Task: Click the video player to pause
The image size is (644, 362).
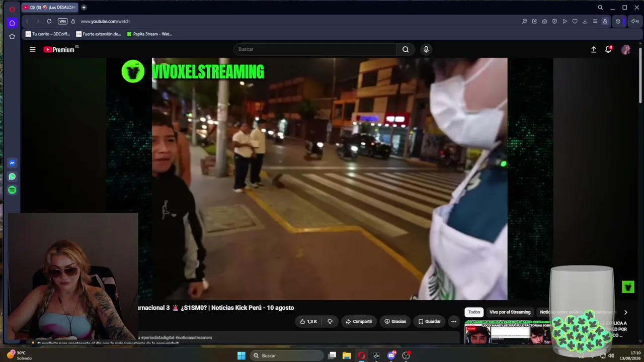Action: [x=330, y=178]
